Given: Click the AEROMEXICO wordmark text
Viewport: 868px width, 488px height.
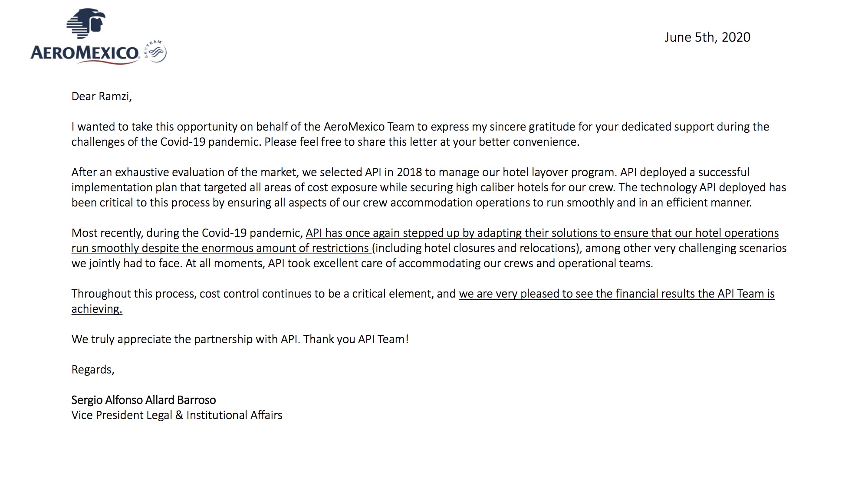Looking at the screenshot, I should 85,53.
